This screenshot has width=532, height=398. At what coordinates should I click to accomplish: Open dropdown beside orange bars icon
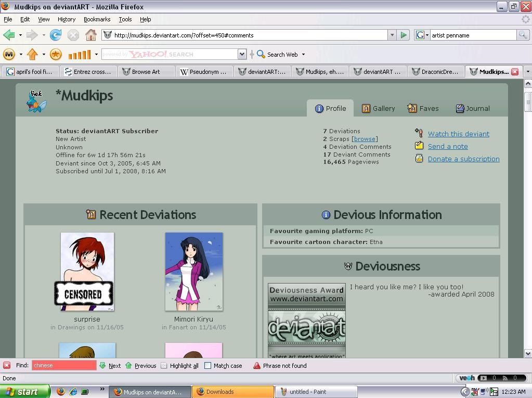pyautogui.click(x=96, y=54)
